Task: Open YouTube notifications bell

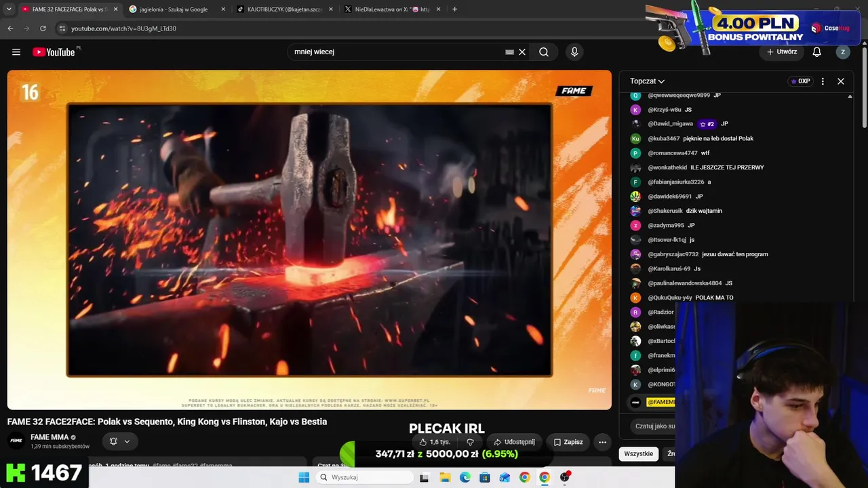Action: (x=817, y=52)
